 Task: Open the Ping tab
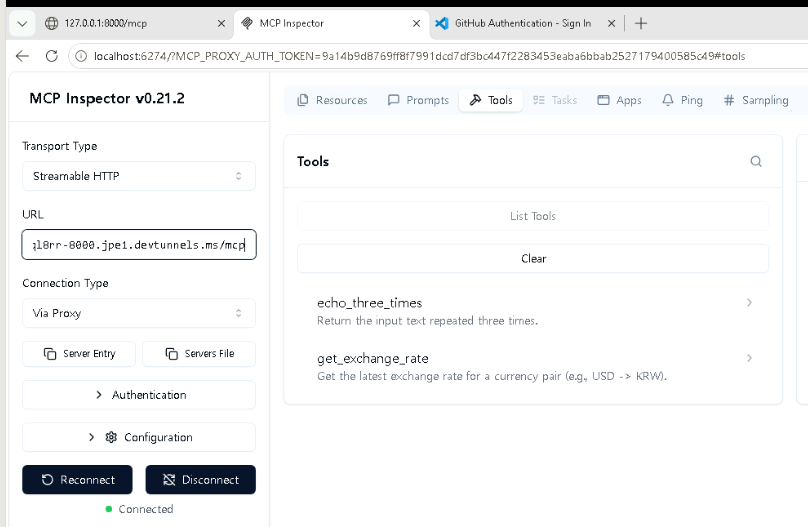pyautogui.click(x=682, y=100)
